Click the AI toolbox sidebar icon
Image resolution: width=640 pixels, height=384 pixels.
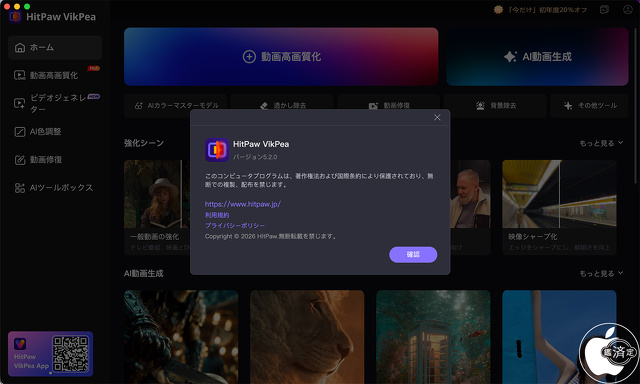pyautogui.click(x=20, y=188)
